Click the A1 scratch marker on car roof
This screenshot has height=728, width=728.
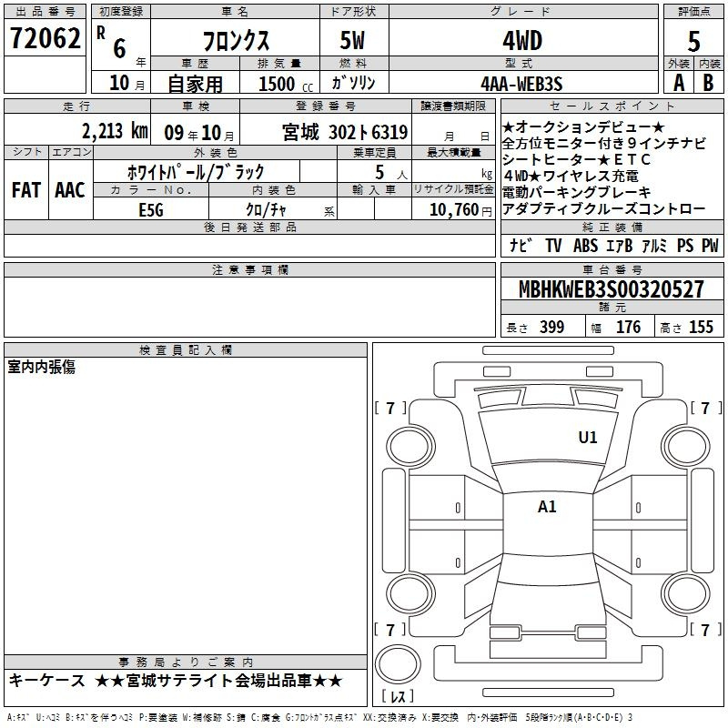547,507
